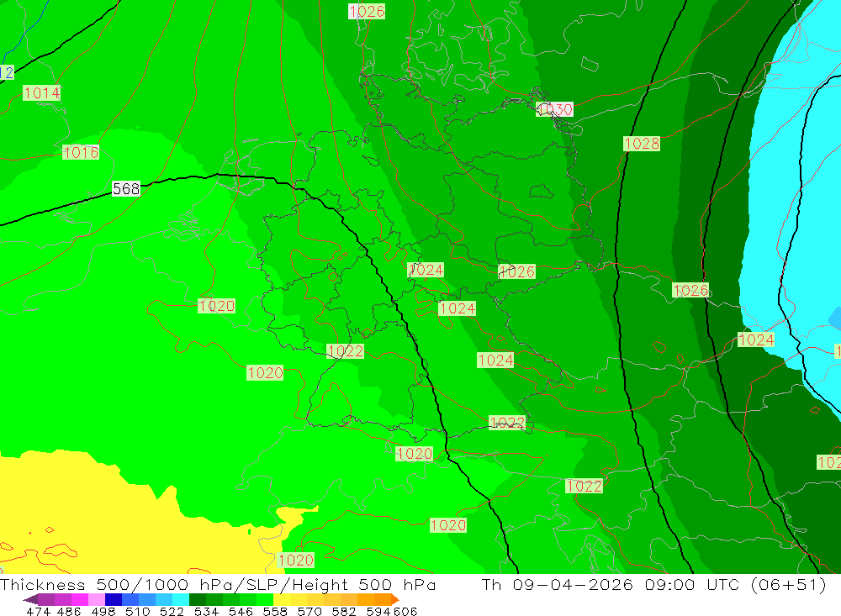Click legend value 474
841x616 pixels.
point(38,612)
